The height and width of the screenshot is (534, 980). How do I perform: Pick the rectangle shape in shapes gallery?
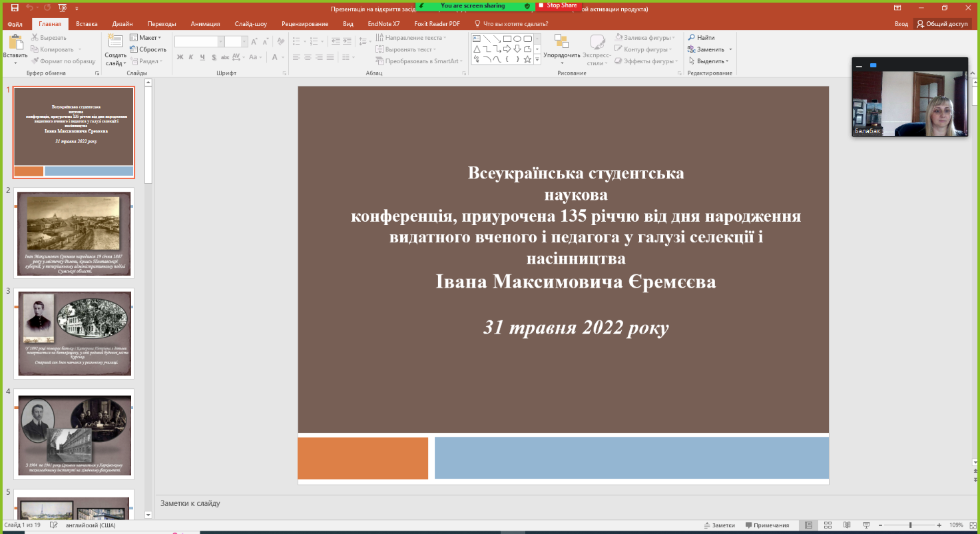coord(507,38)
